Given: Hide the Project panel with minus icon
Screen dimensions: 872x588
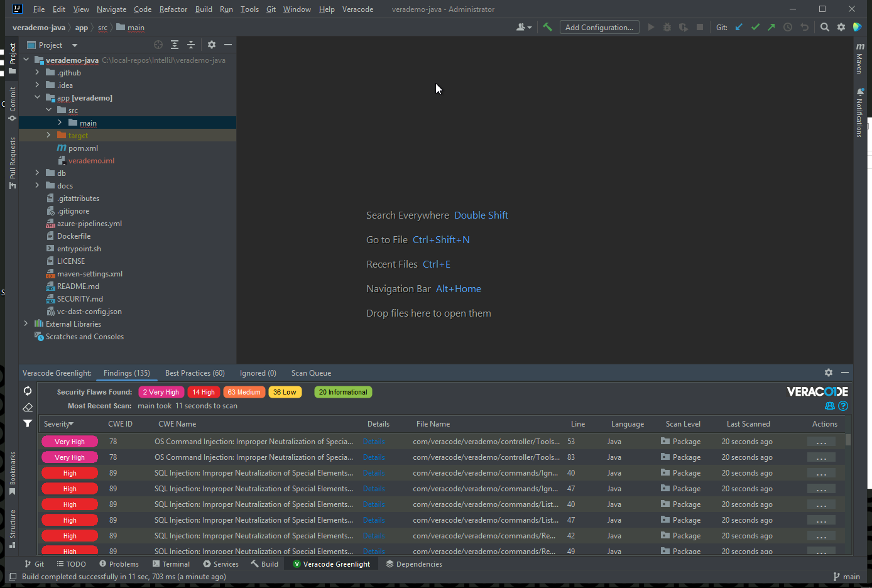Looking at the screenshot, I should [x=228, y=45].
